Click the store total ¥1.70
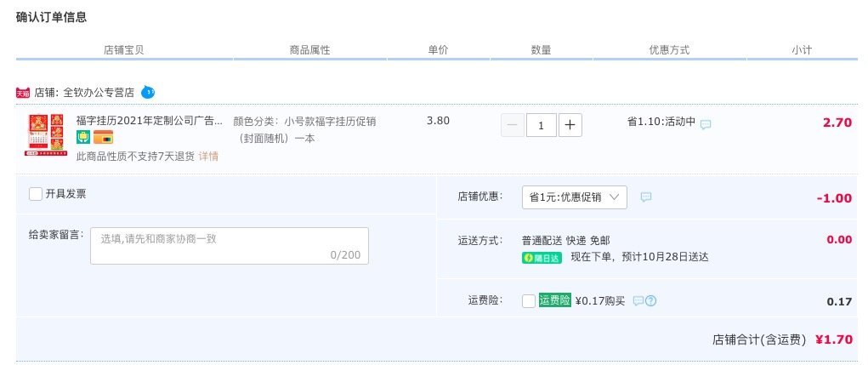868x365 pixels. pos(834,339)
